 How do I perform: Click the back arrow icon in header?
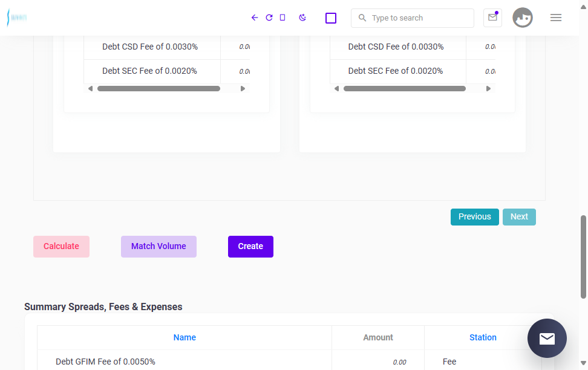click(x=255, y=18)
